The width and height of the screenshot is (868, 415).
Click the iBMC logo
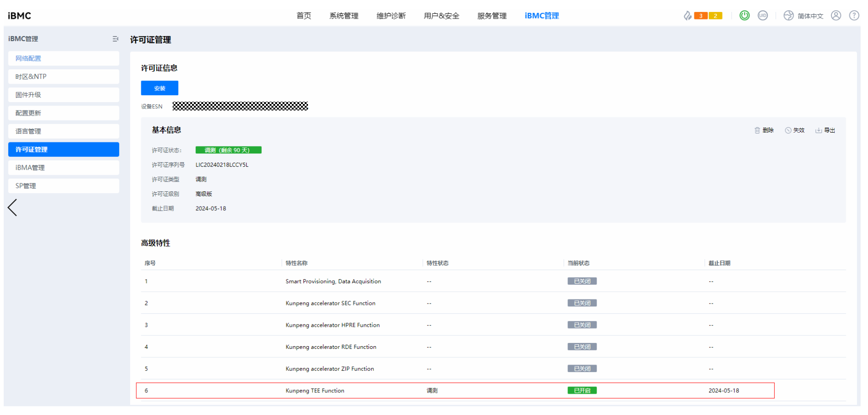[19, 16]
